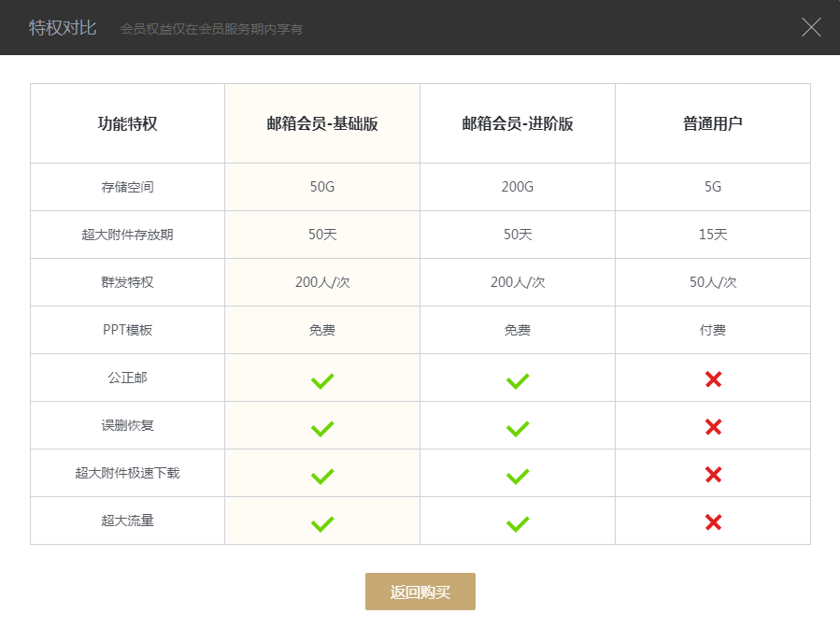
Task: Click the 功能特权 header cell
Action: point(127,123)
